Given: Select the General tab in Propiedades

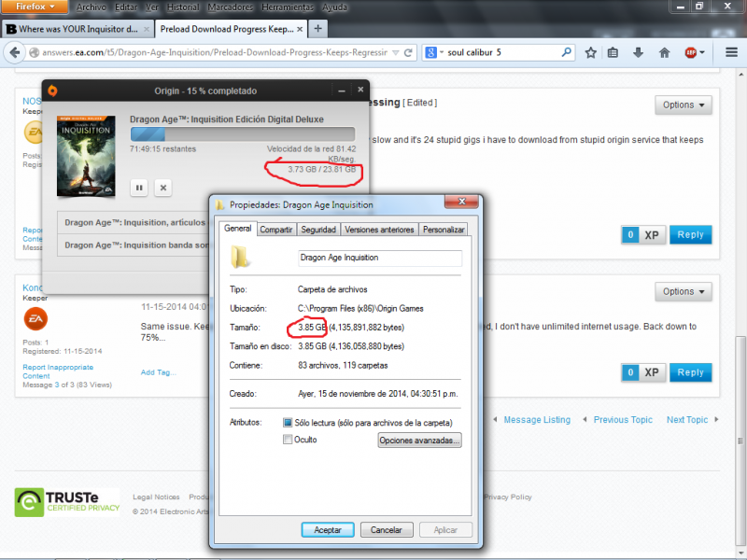Looking at the screenshot, I should 238,229.
